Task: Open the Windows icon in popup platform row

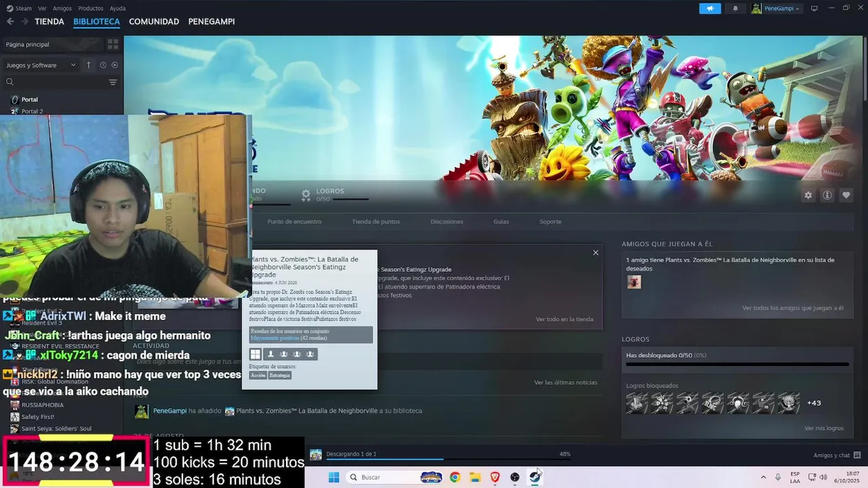Action: click(x=255, y=354)
